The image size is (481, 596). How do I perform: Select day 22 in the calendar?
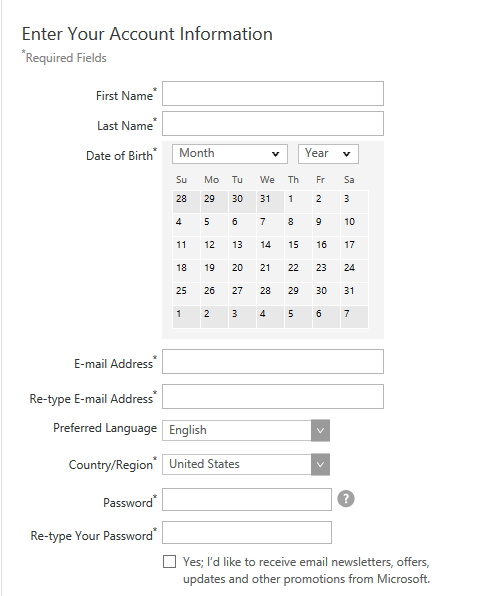(x=298, y=271)
